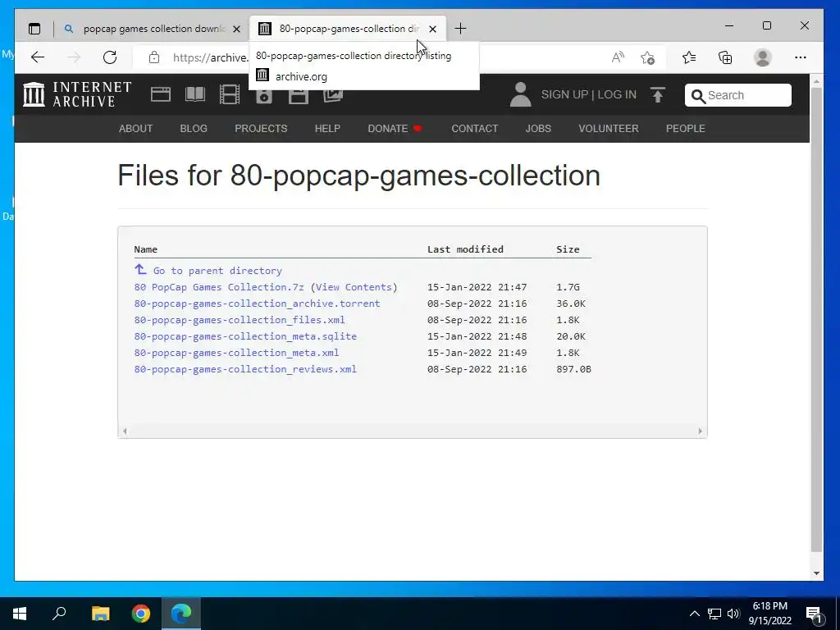Open the collection_meta.xml link
The height and width of the screenshot is (630, 840).
[x=236, y=353]
